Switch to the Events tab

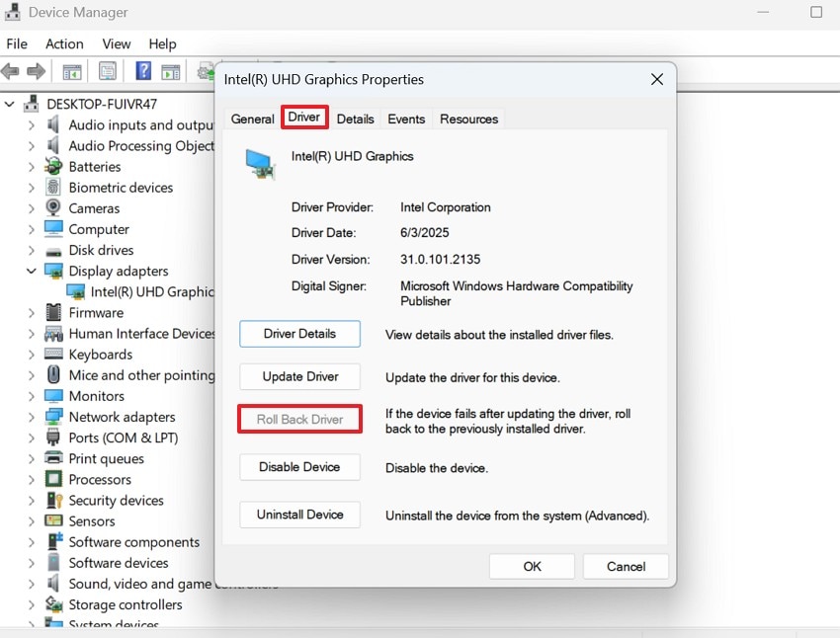point(406,119)
